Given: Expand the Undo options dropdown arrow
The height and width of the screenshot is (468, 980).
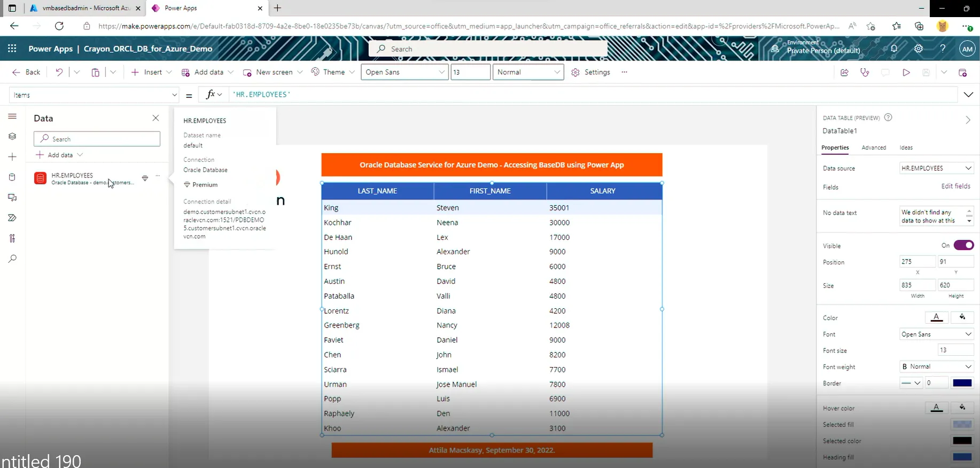Looking at the screenshot, I should (x=76, y=72).
